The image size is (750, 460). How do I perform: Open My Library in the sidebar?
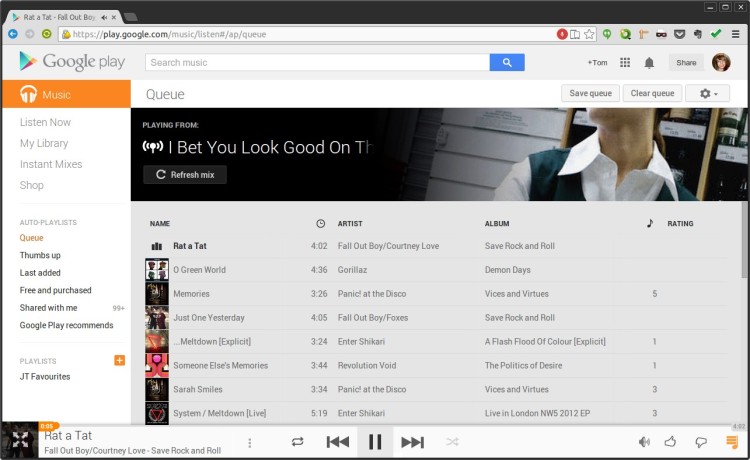tap(44, 143)
